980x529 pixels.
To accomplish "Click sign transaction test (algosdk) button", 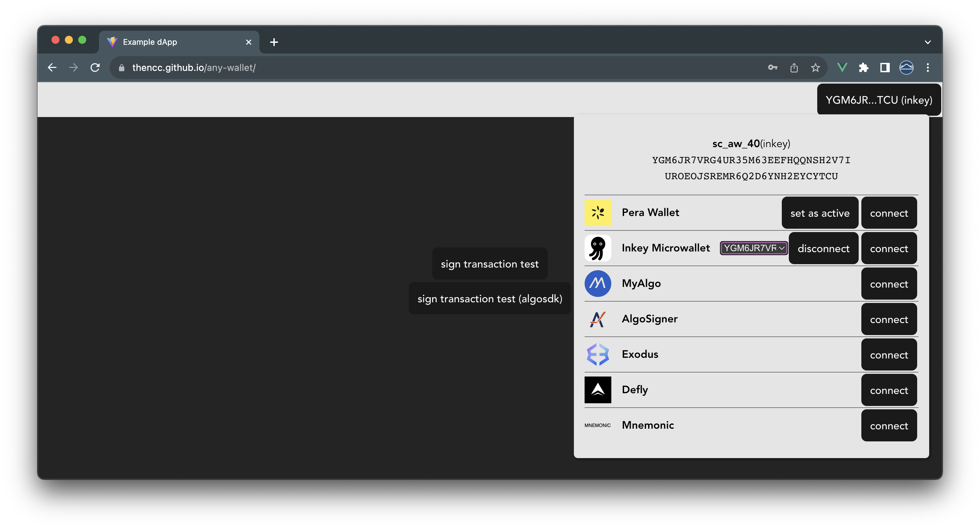I will pyautogui.click(x=490, y=299).
